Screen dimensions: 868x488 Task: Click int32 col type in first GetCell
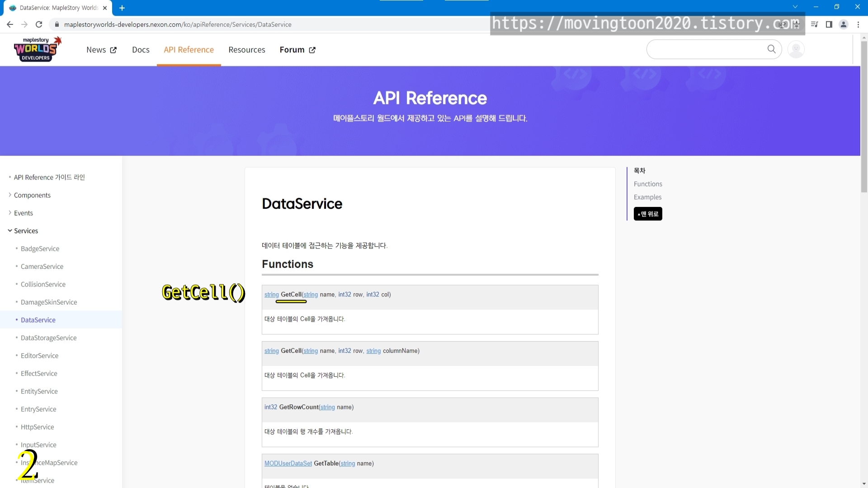pos(373,295)
